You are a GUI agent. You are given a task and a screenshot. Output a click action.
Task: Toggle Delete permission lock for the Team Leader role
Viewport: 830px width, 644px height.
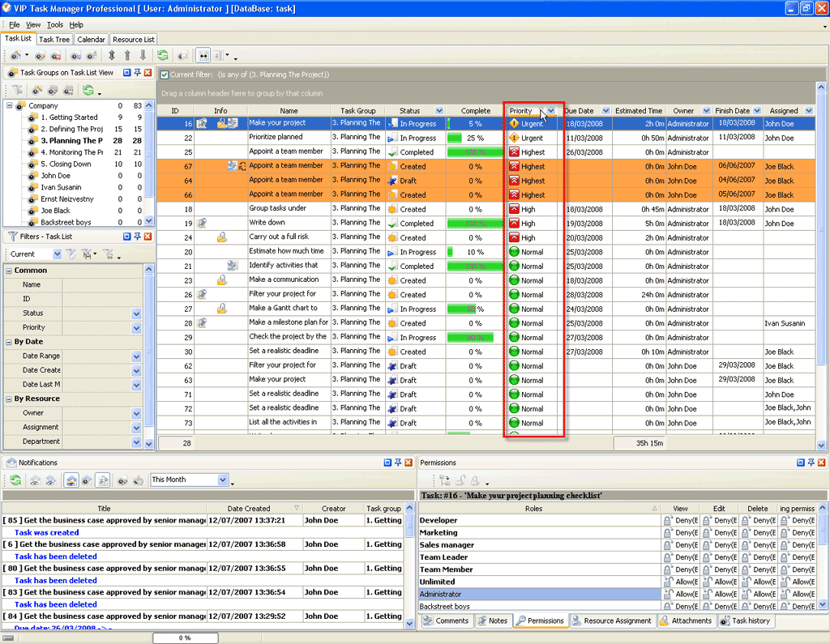746,557
